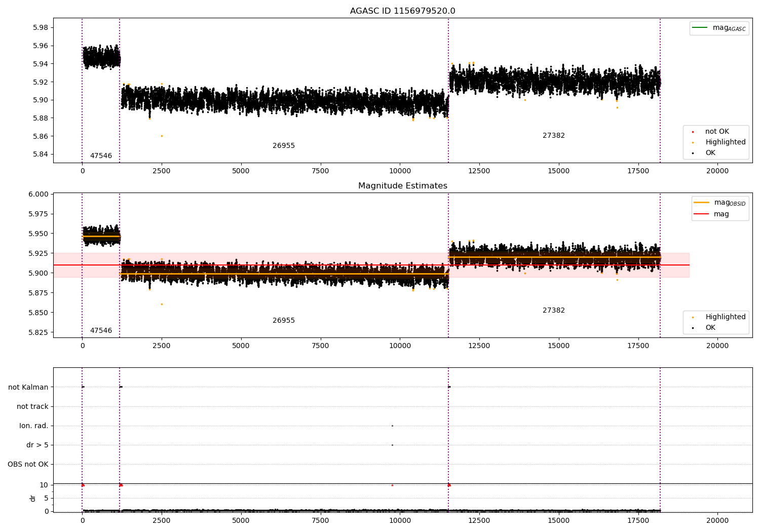Click 'Highlighted' legend entry in middle plot
Viewport: 760px width, 532px height.
pyautogui.click(x=718, y=317)
